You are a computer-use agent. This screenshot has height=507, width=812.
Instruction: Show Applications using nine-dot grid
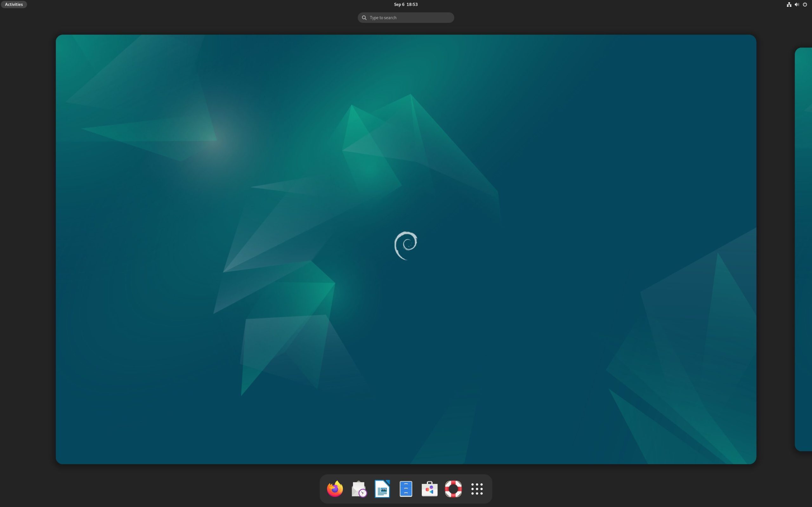[477, 489]
